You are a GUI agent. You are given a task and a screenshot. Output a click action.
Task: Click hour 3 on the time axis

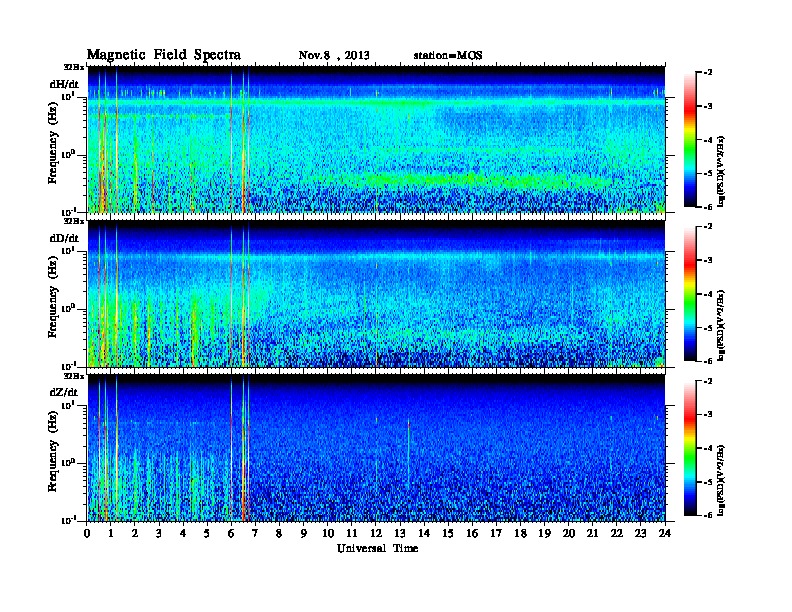[x=159, y=533]
